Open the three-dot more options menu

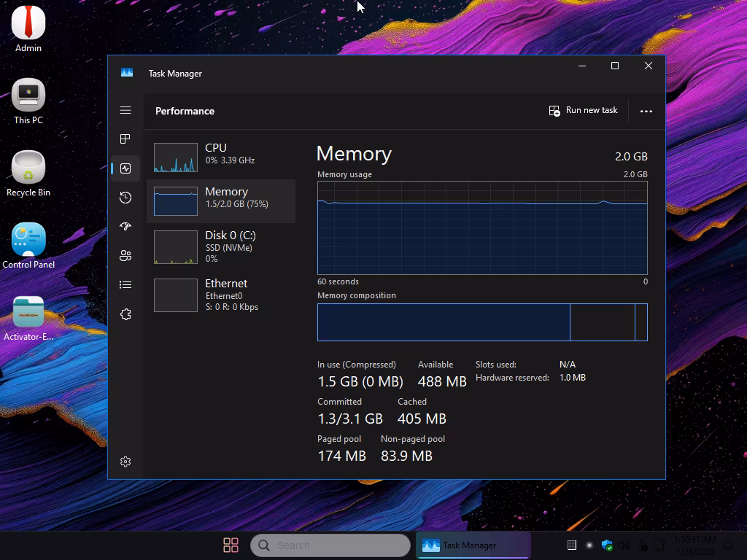[x=646, y=111]
